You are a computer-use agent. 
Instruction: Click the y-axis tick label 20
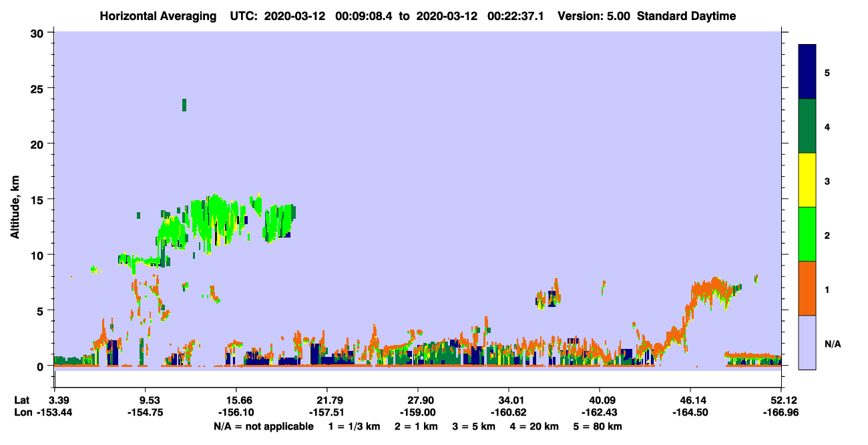point(39,144)
